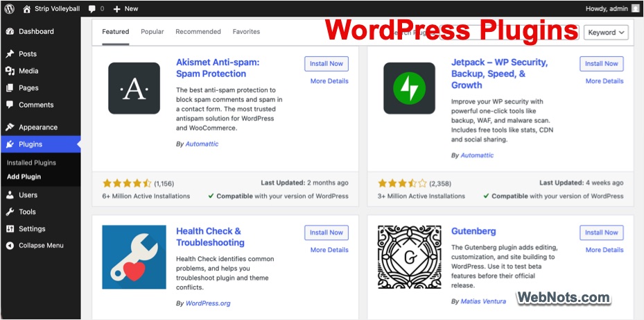Viewport: 644px width, 320px height.
Task: Click the Comments icon in sidebar
Action: pyautogui.click(x=10, y=105)
